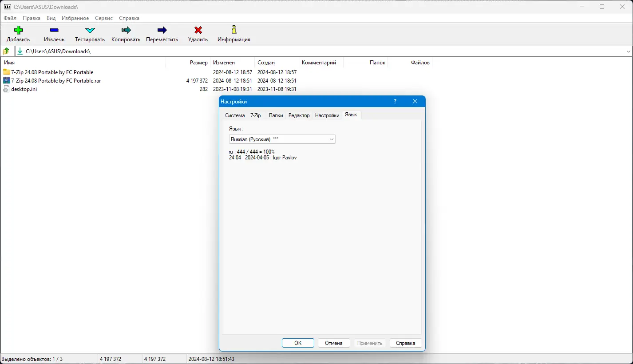This screenshot has height=364, width=633.
Task: Click the folder icon of 7-Zip 24.08 Portable
Action: [6, 72]
